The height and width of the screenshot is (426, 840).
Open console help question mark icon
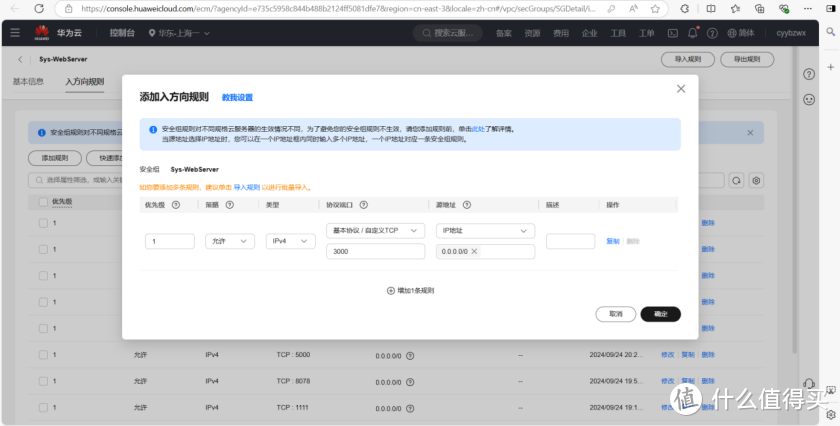click(x=712, y=33)
